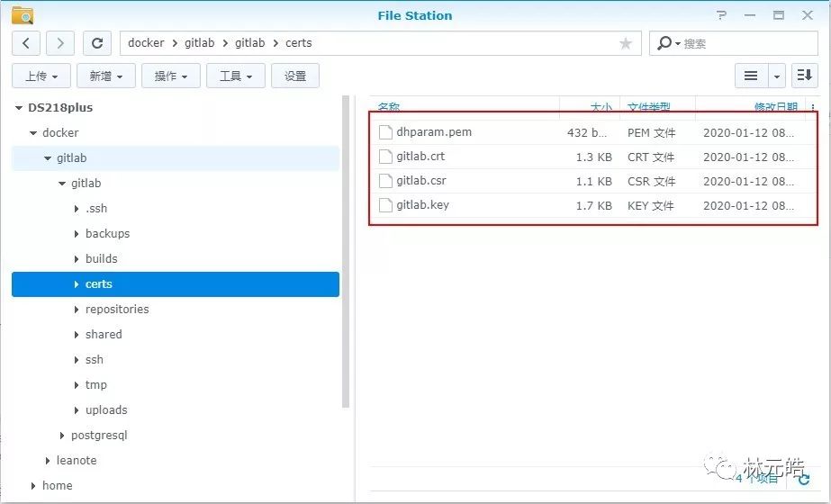Click the 设置 settings button

pos(295,76)
